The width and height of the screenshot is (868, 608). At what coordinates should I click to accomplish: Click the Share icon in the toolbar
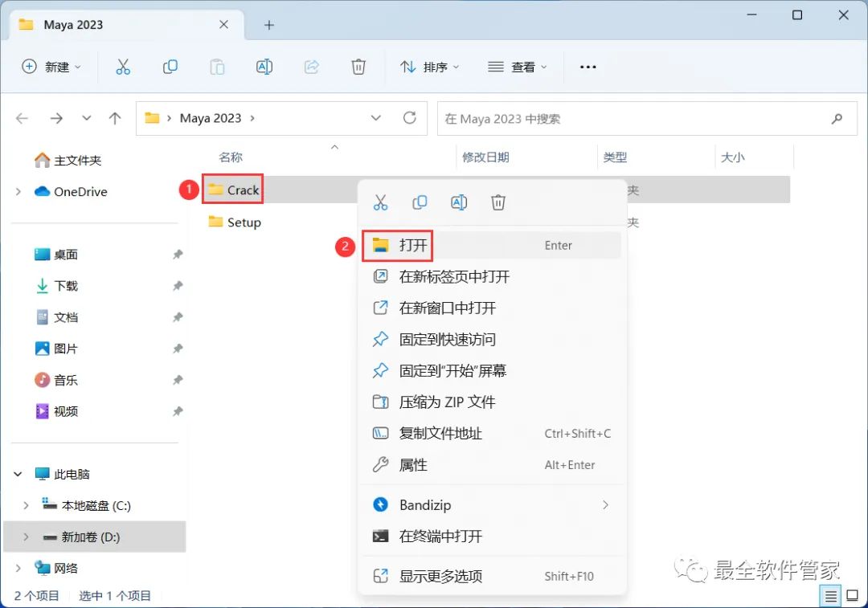tap(312, 67)
